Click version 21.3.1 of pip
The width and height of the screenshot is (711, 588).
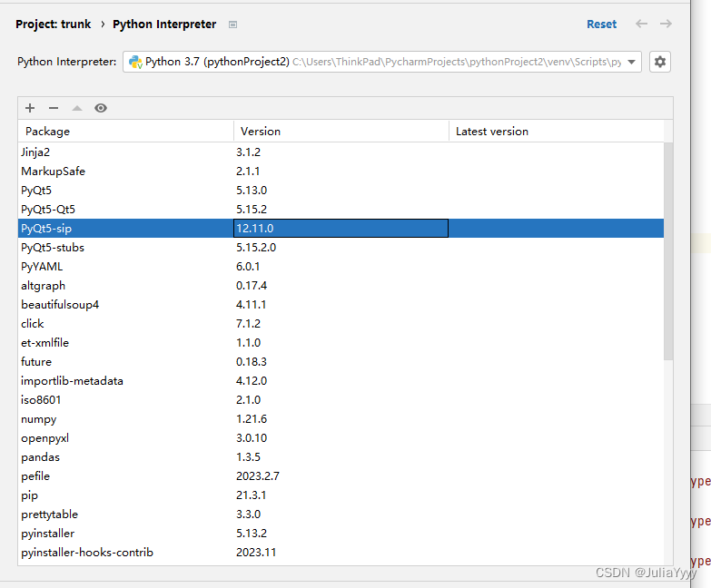[251, 495]
